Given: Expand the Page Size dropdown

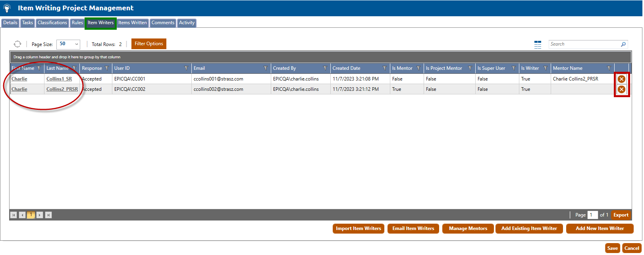Looking at the screenshot, I should tap(76, 44).
